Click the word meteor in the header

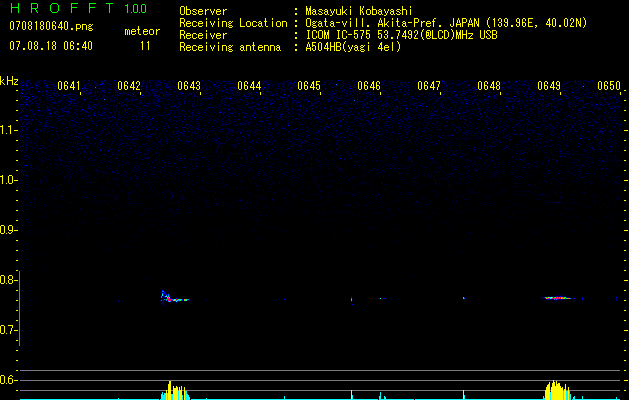pos(142,31)
